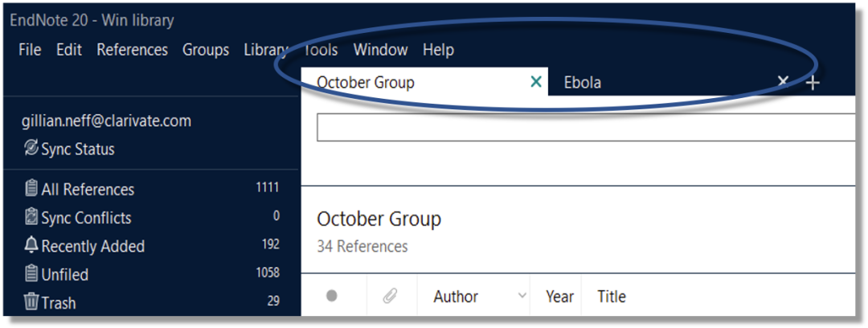Open Sync Conflicts via its icon
This screenshot has width=868, height=328.
tap(31, 217)
